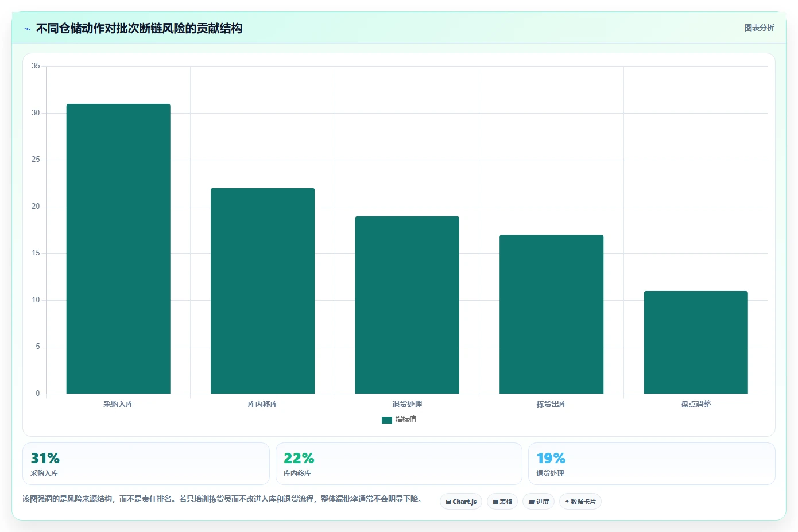Screen dimensions: 798x532
Task: Click the 指标值 legend label
Action: 406,420
